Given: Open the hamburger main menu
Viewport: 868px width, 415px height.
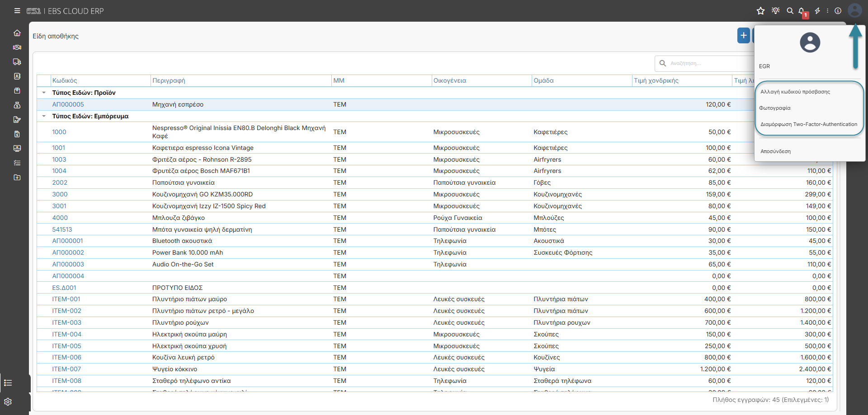Looking at the screenshot, I should (17, 11).
